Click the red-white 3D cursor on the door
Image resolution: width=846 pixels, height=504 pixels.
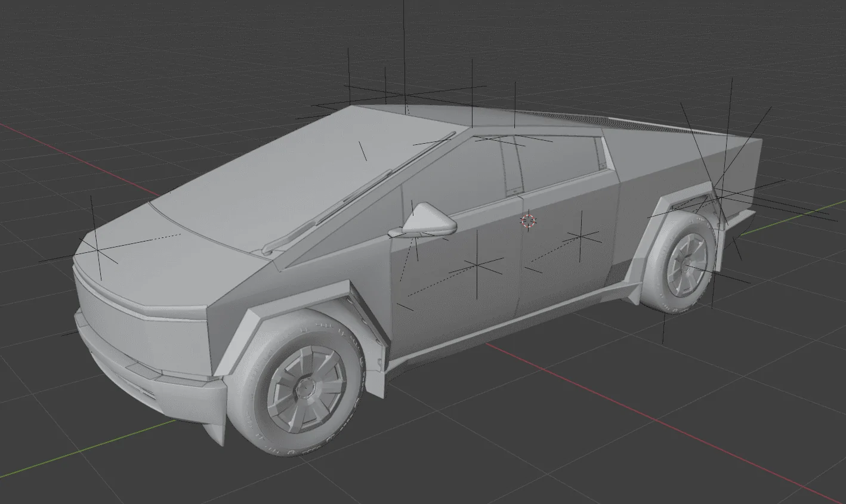click(x=528, y=221)
